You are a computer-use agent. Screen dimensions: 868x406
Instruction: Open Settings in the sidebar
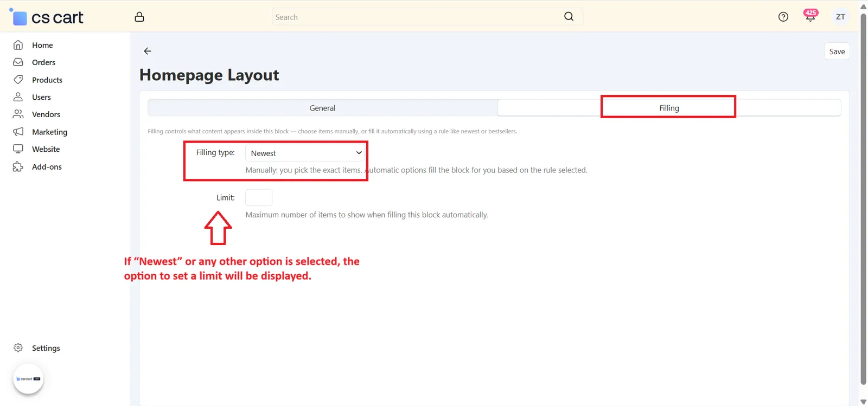click(x=46, y=348)
